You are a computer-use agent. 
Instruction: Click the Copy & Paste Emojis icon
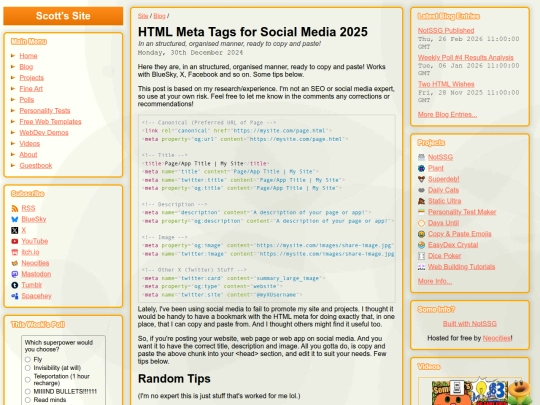(x=421, y=234)
